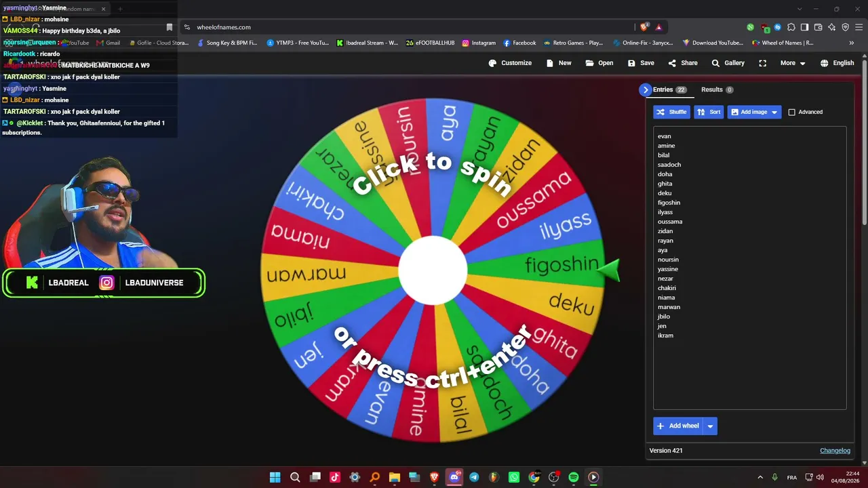This screenshot has height=488, width=868.
Task: Open Spotify from the taskbar
Action: point(574,477)
